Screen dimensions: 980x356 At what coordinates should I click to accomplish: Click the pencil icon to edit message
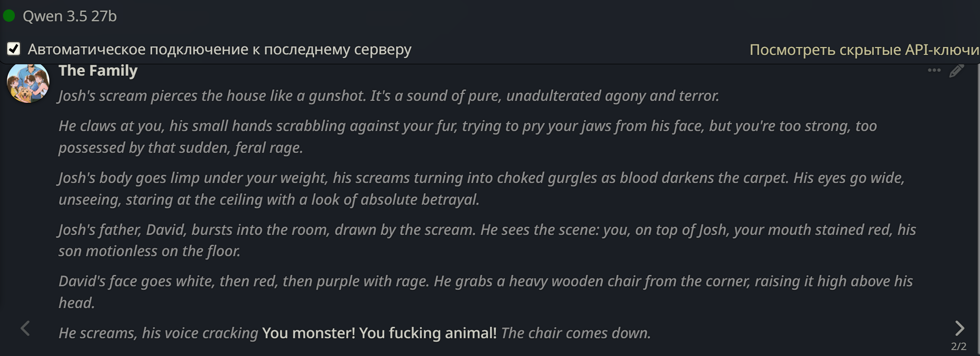[x=956, y=71]
